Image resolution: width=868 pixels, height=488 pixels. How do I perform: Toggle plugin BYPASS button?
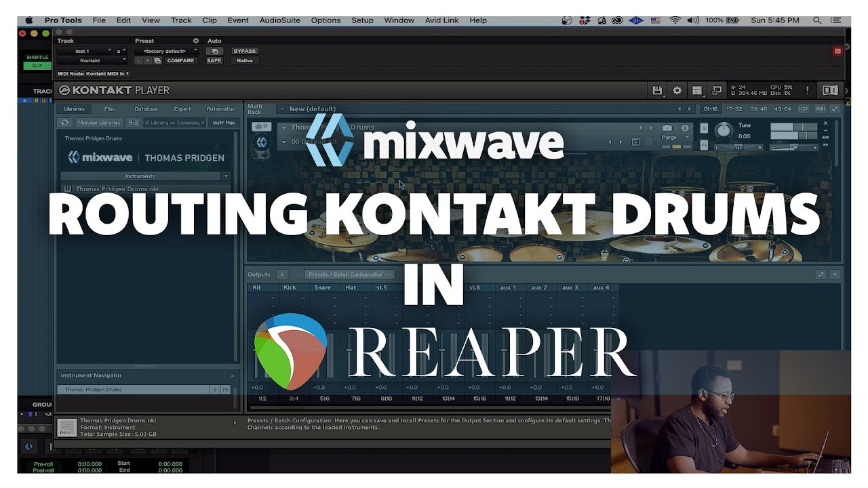[x=244, y=51]
